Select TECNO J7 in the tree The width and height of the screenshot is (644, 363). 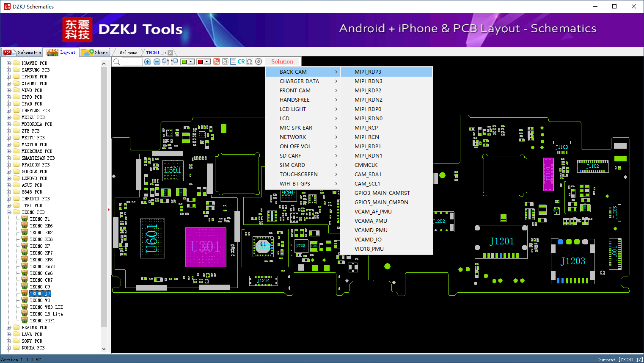coord(40,294)
